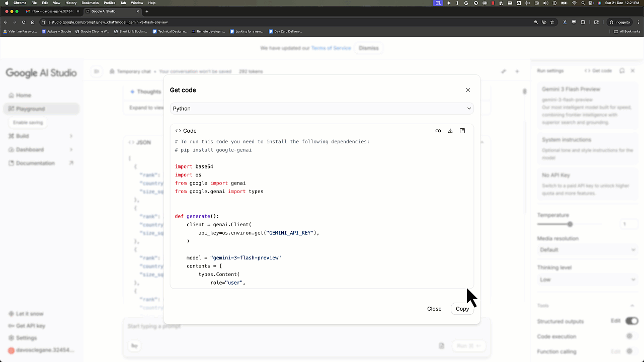Image resolution: width=644 pixels, height=362 pixels.
Task: Click the Enable saving button
Action: click(28, 123)
